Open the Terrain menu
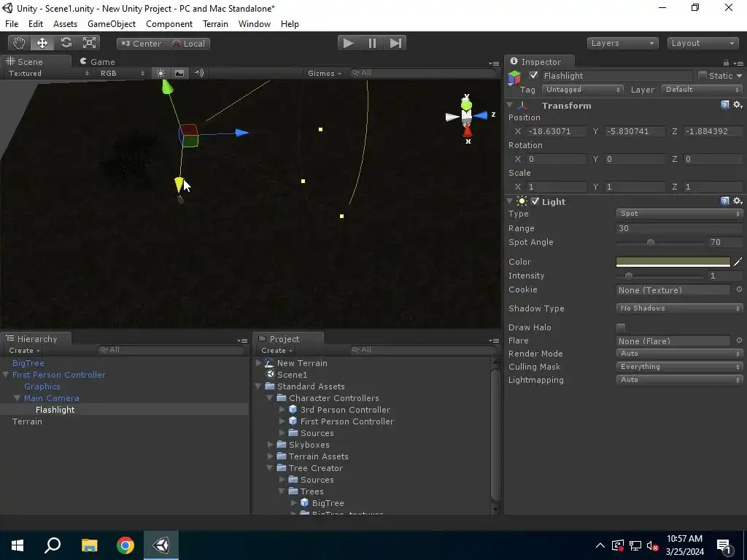 click(x=215, y=24)
